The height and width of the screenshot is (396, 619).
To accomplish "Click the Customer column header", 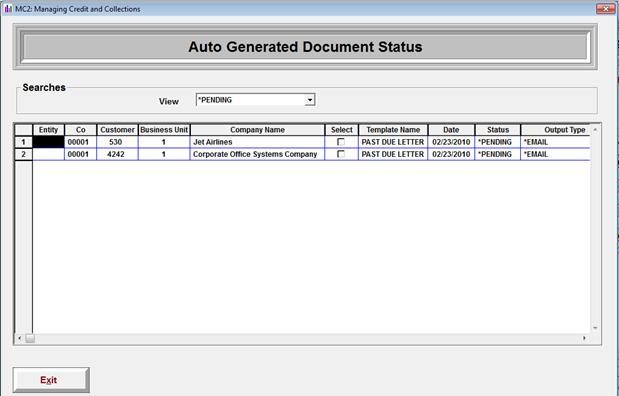I will [x=117, y=130].
